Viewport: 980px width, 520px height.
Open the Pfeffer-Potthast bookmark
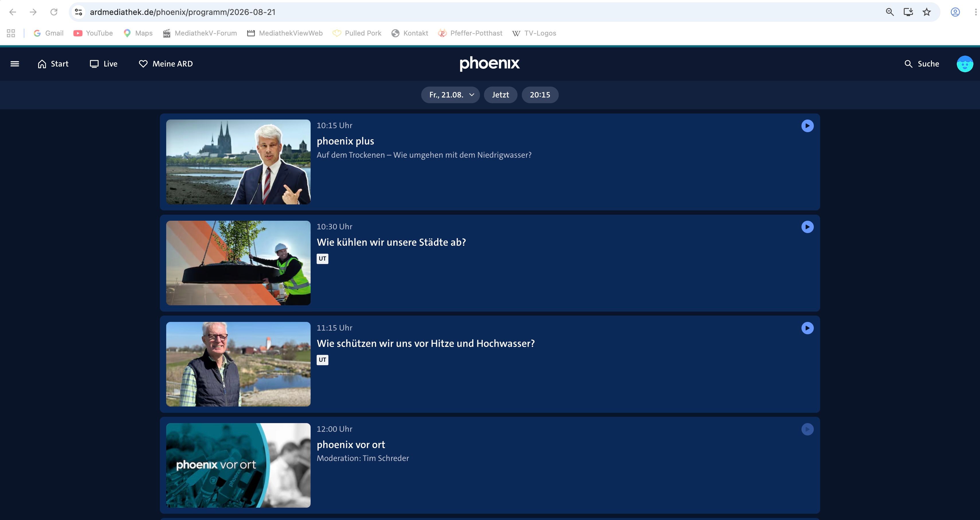pos(470,33)
